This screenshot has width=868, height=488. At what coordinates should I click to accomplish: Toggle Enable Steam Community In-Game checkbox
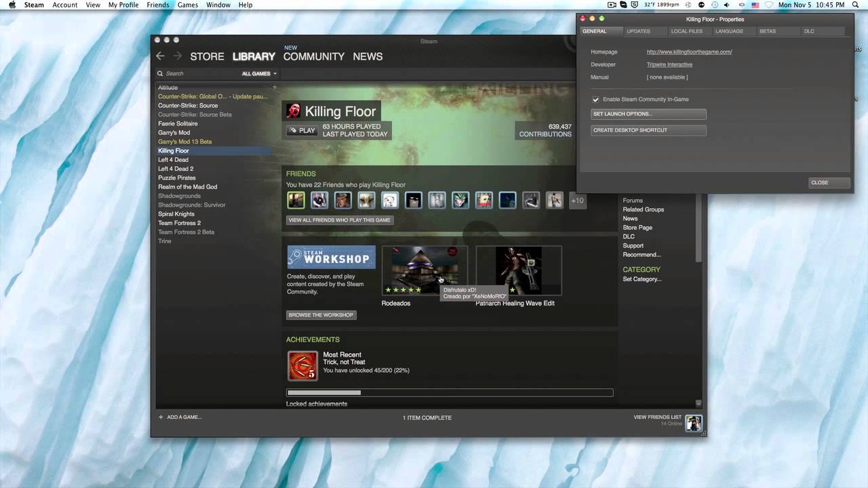pos(595,100)
